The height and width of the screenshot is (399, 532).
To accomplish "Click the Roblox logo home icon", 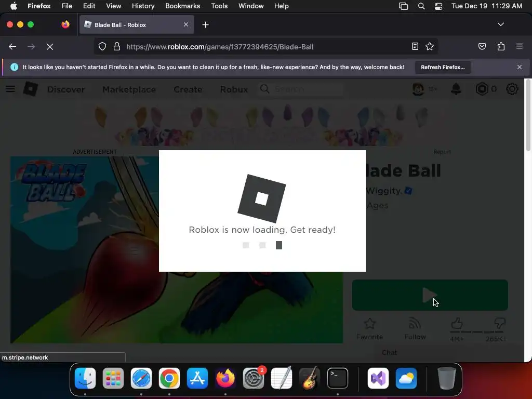I will point(31,89).
